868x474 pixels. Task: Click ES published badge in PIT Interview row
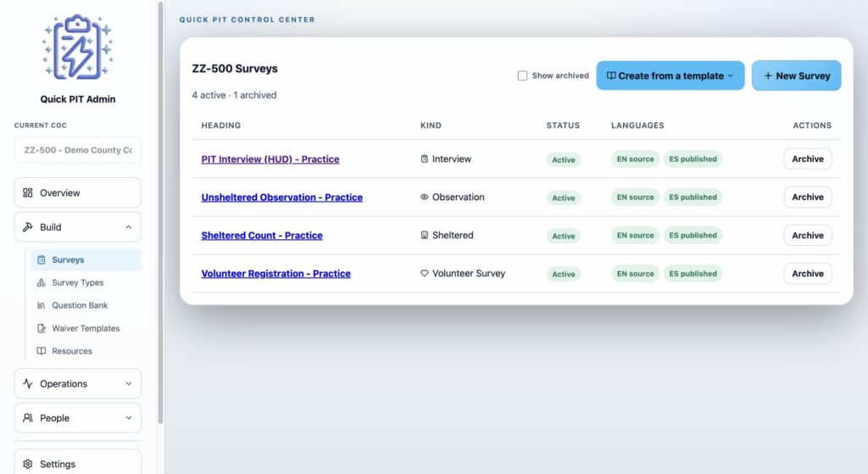coord(693,159)
